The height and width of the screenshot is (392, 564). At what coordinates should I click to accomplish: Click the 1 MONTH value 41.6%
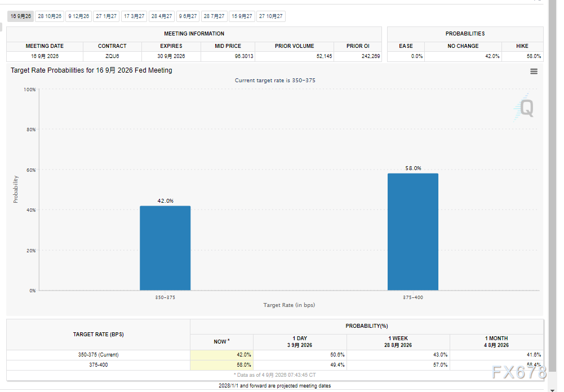(534, 355)
